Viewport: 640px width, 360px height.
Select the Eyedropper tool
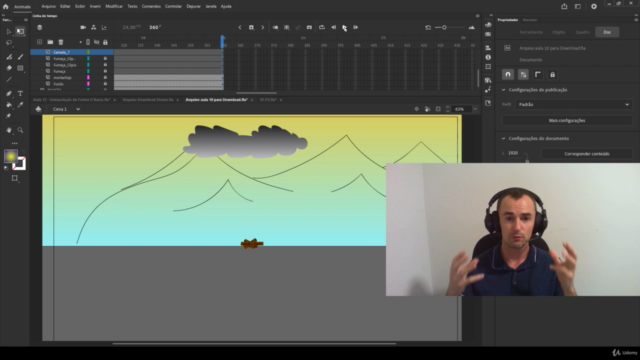click(20, 105)
